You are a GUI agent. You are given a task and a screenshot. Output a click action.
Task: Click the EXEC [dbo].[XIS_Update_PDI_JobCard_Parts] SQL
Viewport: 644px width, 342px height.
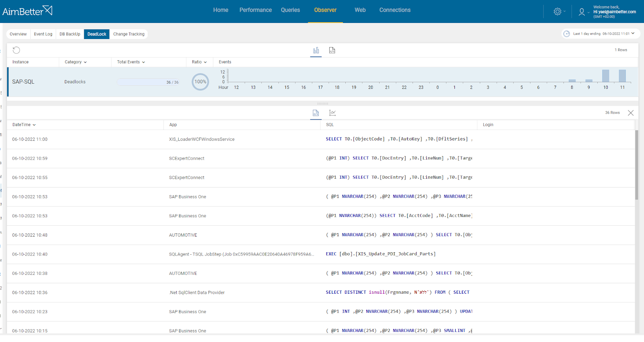pyautogui.click(x=381, y=254)
